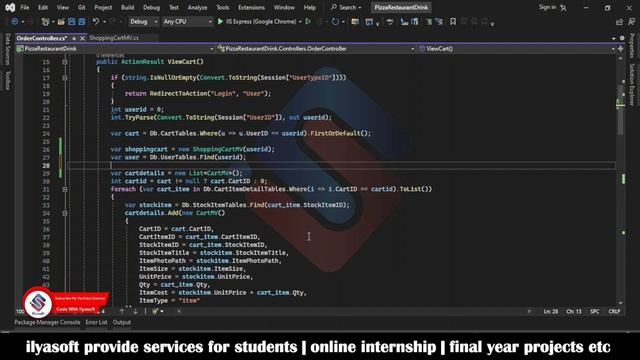Click the CRLF line ending indicator
640x360 pixels.
614,311
